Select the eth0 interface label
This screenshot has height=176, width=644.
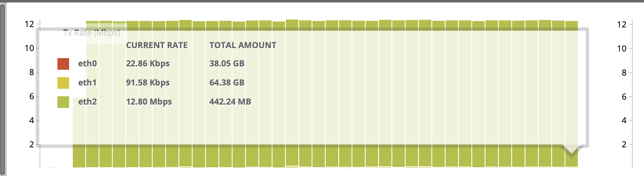pyautogui.click(x=87, y=64)
